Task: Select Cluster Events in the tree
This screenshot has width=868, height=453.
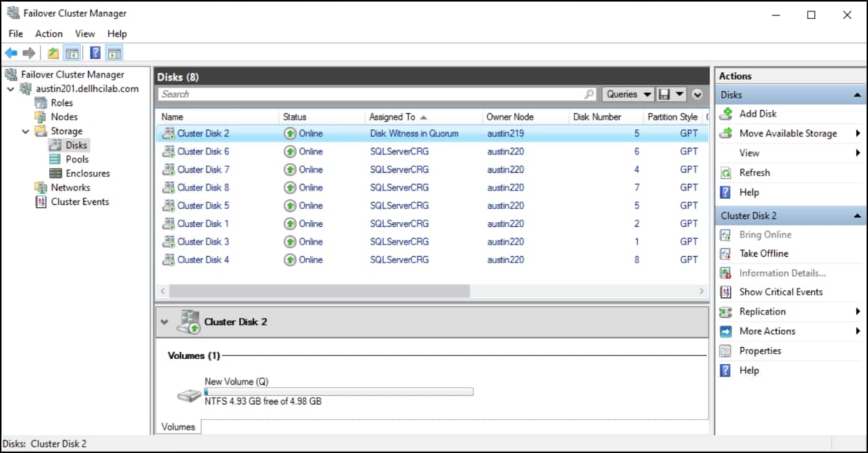Action: click(x=80, y=202)
